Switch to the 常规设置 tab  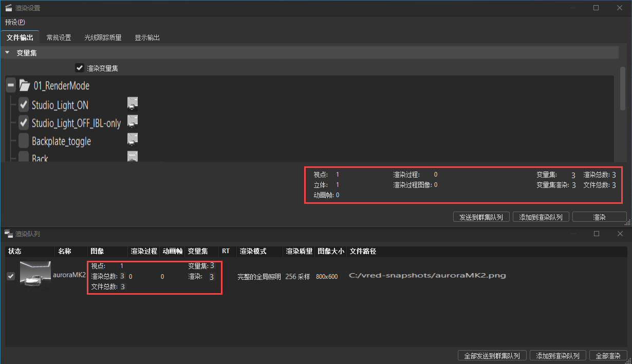click(58, 37)
